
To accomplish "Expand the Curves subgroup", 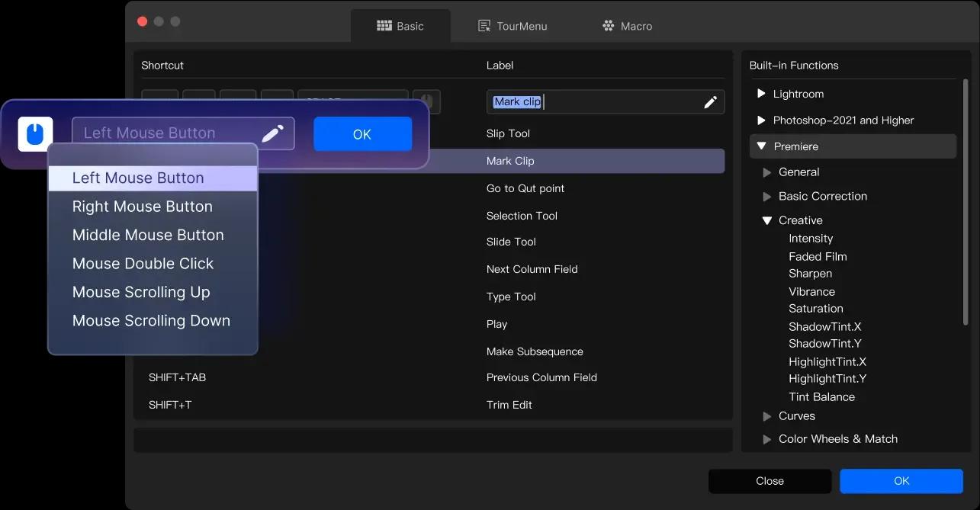I will coord(767,416).
